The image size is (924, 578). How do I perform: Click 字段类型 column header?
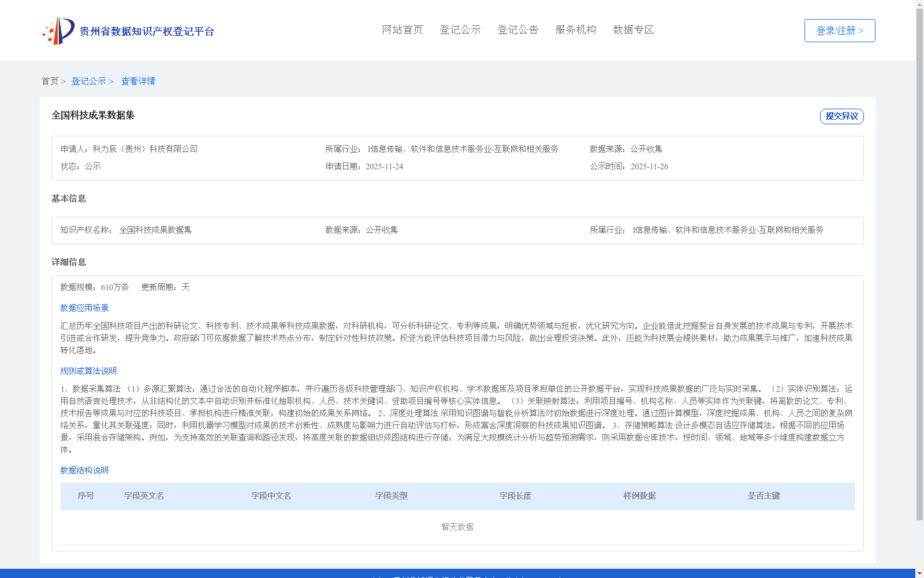[x=392, y=496]
